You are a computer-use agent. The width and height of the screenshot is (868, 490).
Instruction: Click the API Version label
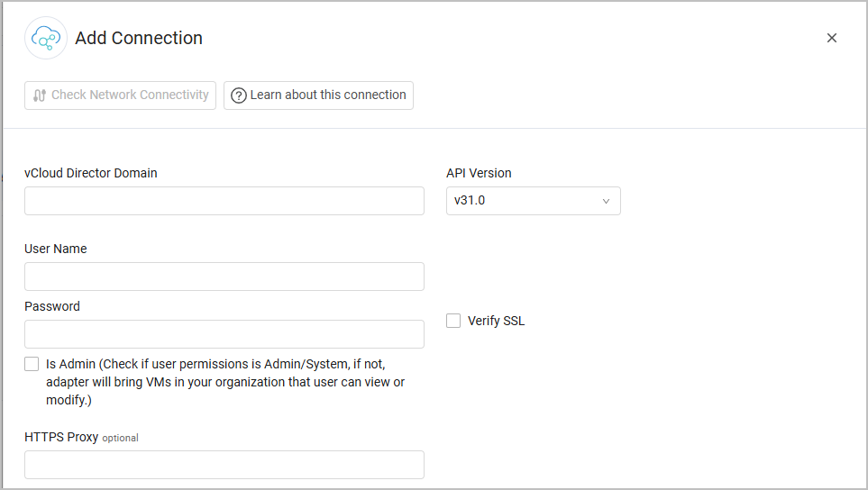click(x=479, y=173)
